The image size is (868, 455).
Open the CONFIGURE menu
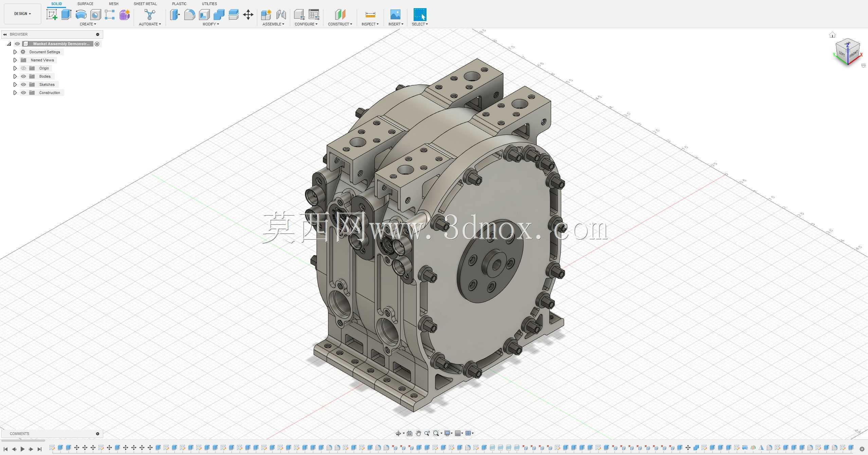pyautogui.click(x=306, y=24)
